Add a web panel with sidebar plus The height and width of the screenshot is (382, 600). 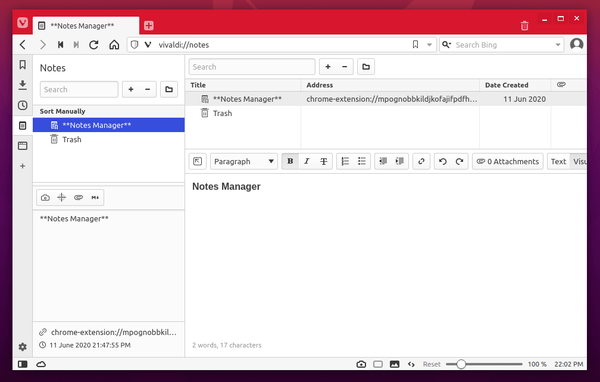(23, 166)
